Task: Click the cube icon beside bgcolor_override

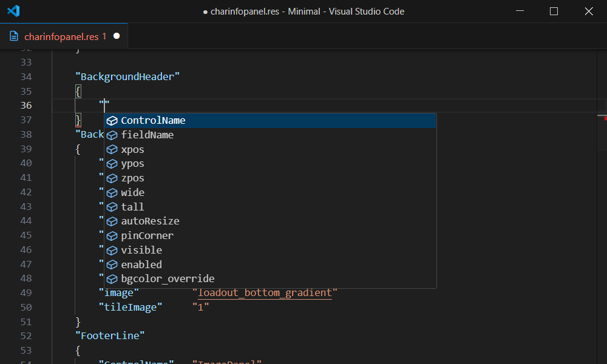Action: tap(112, 279)
